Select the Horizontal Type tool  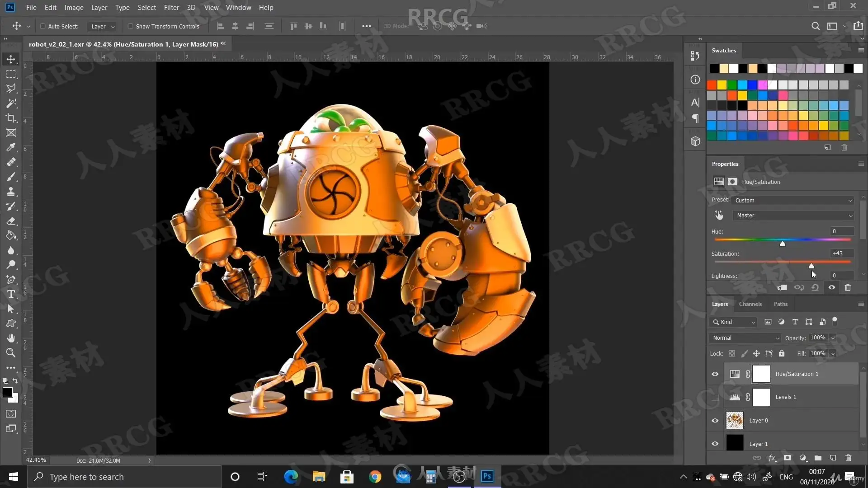coord(11,294)
